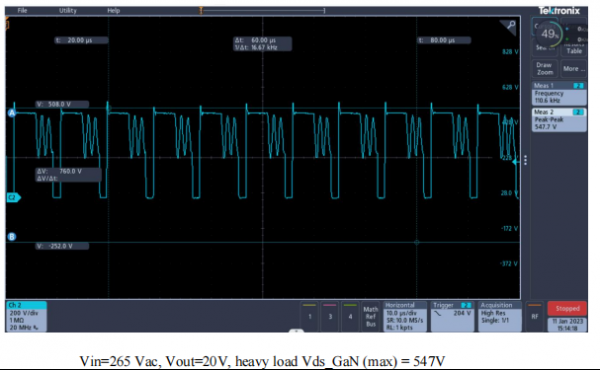Click the trigger falling-edge slope icon

click(438, 313)
